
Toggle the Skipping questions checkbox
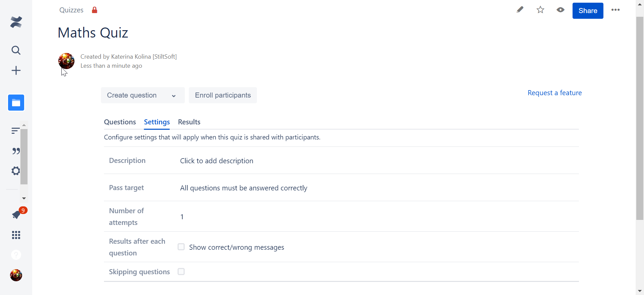181,272
